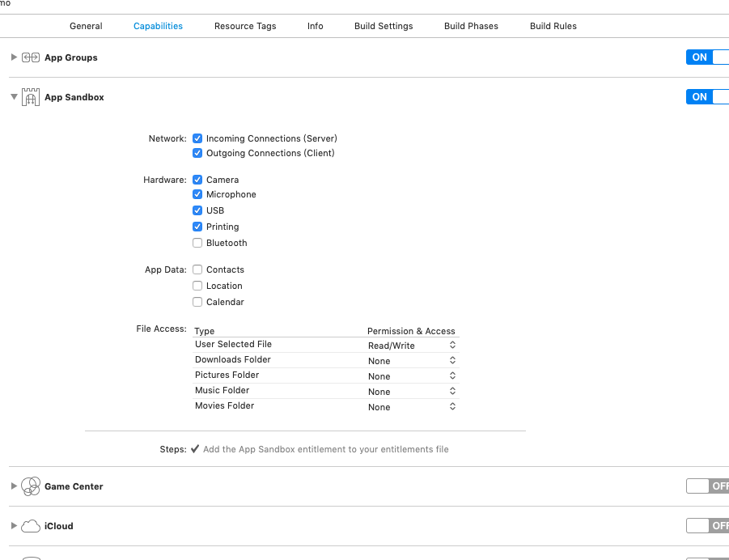Click the App Sandbox castle icon
Screen dimensions: 729x560
coord(31,97)
